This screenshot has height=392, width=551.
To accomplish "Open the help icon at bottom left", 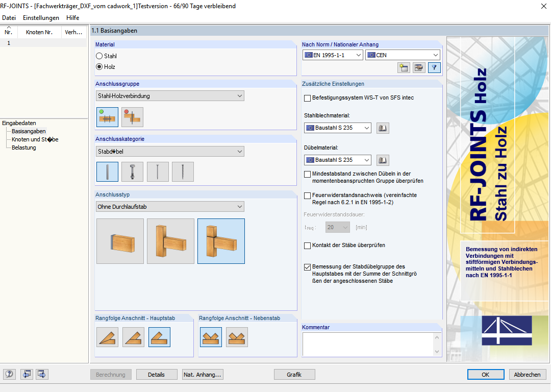I will pos(10,375).
